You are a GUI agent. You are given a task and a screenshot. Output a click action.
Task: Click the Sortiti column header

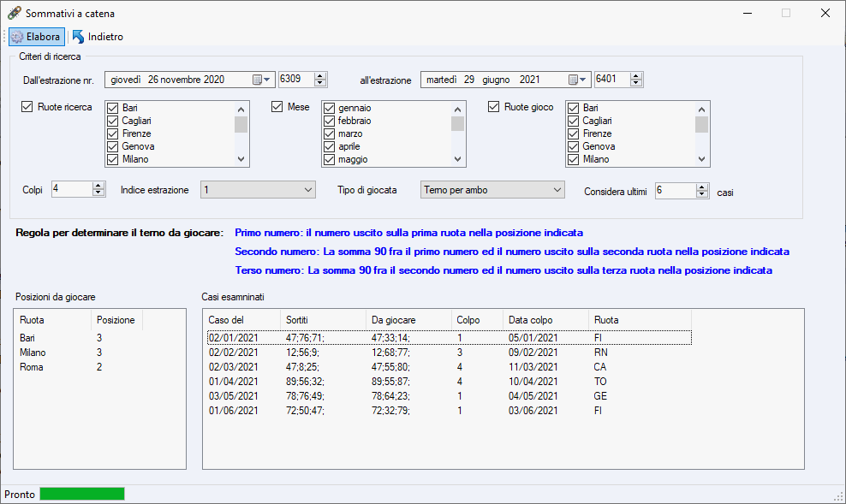[323, 320]
